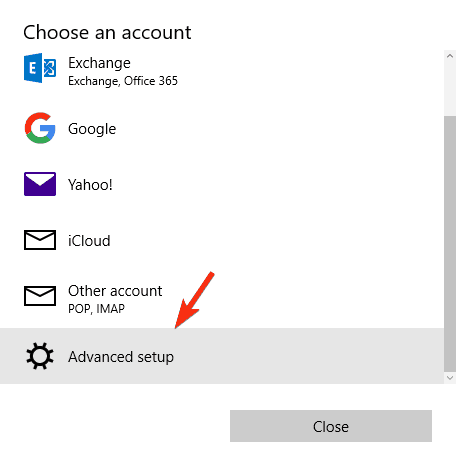Click the Exchange logo icon
This screenshot has height=456, width=456.
tap(40, 68)
